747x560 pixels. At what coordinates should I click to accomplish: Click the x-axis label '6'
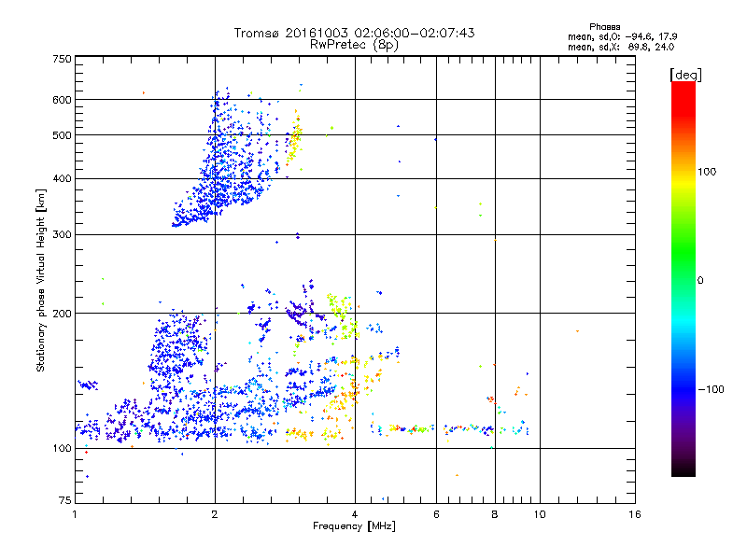pyautogui.click(x=436, y=514)
